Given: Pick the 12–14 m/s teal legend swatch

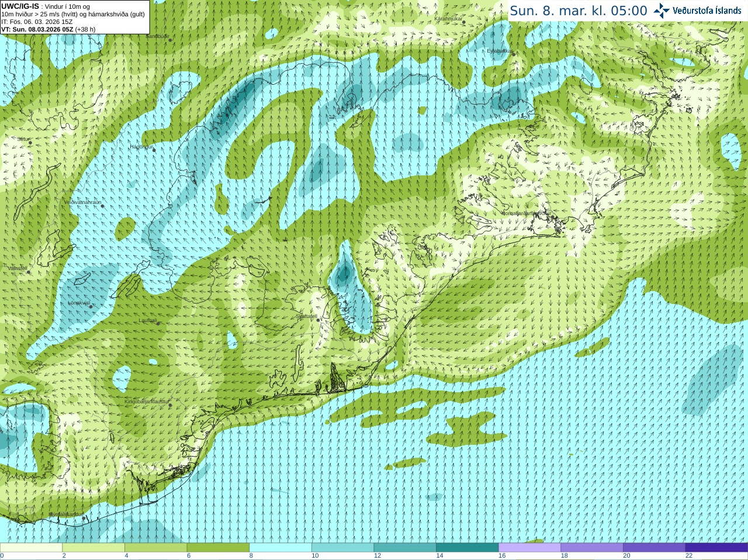Looking at the screenshot, I should coord(405,548).
